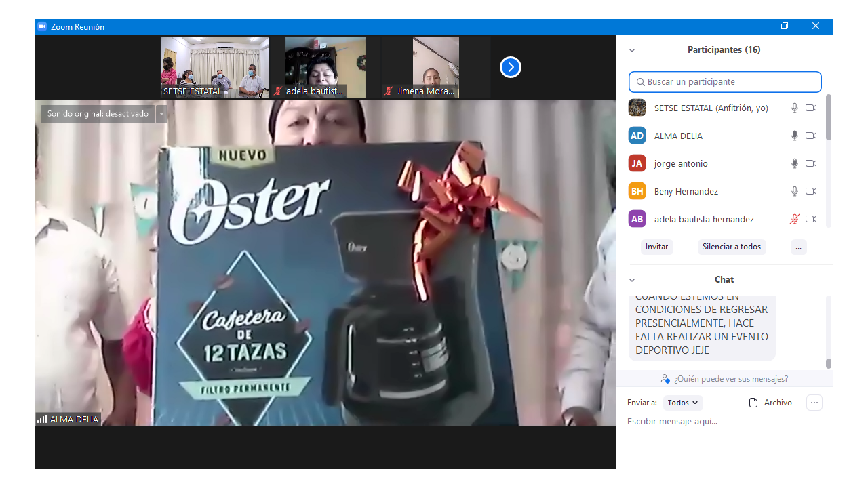This screenshot has height=488, width=868.
Task: Click the Invitar button
Action: click(x=656, y=247)
